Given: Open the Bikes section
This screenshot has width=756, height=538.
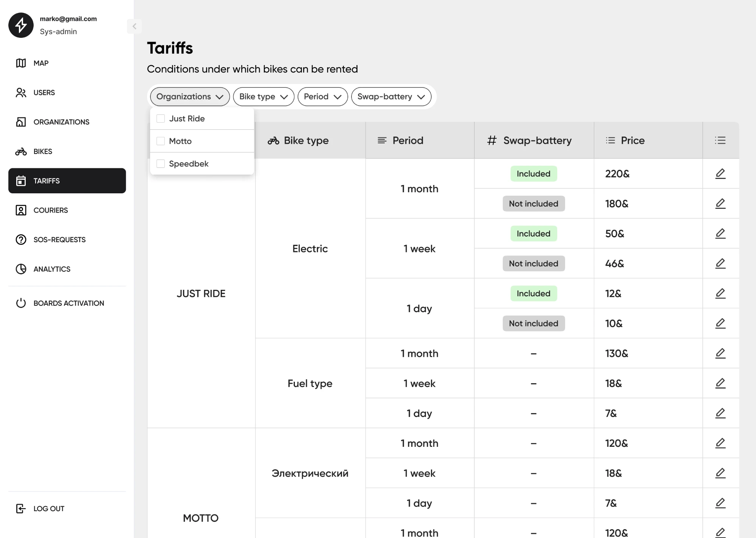Looking at the screenshot, I should [x=67, y=152].
